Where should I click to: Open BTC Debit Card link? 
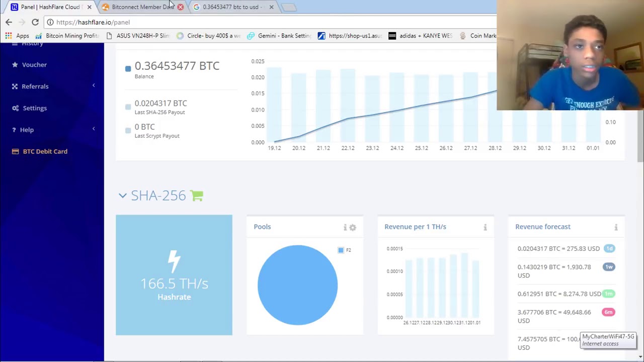point(45,151)
